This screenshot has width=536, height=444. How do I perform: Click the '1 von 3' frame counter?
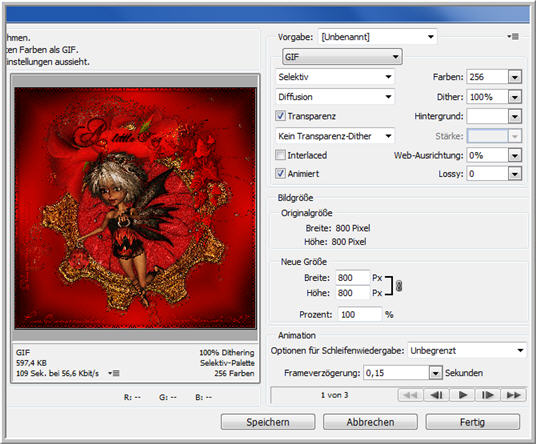(334, 395)
